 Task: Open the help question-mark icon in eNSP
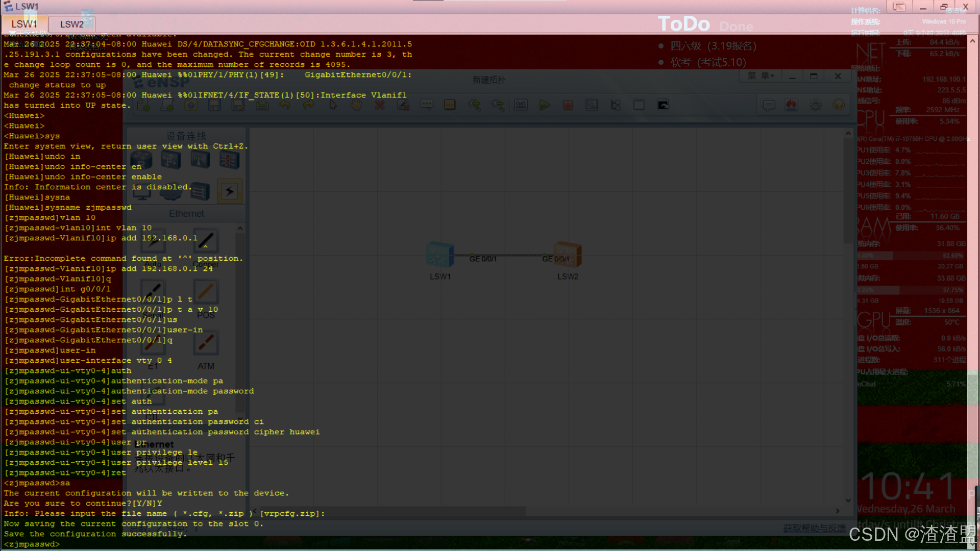point(839,105)
